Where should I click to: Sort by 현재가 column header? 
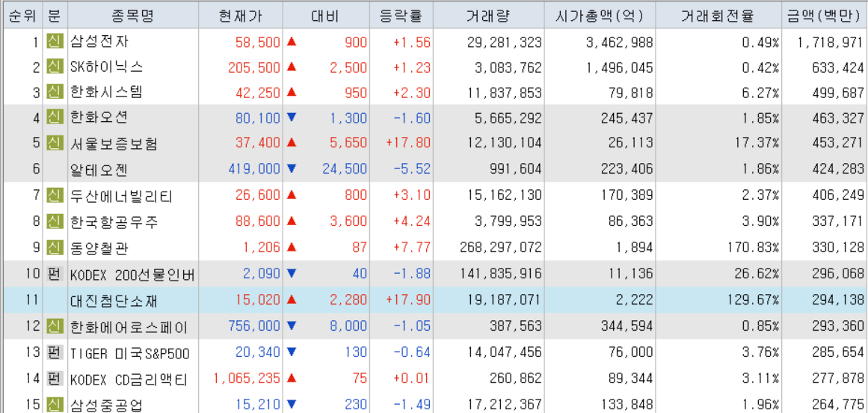click(x=241, y=16)
